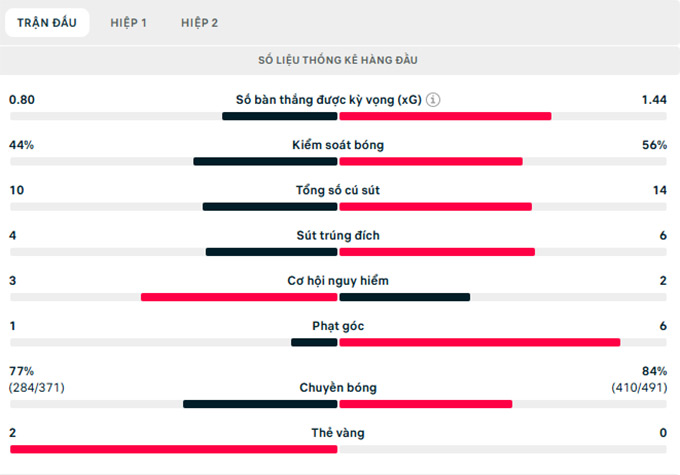The width and height of the screenshot is (680, 475).
Task: Click the long red Phạt góc bar
Action: pyautogui.click(x=479, y=342)
